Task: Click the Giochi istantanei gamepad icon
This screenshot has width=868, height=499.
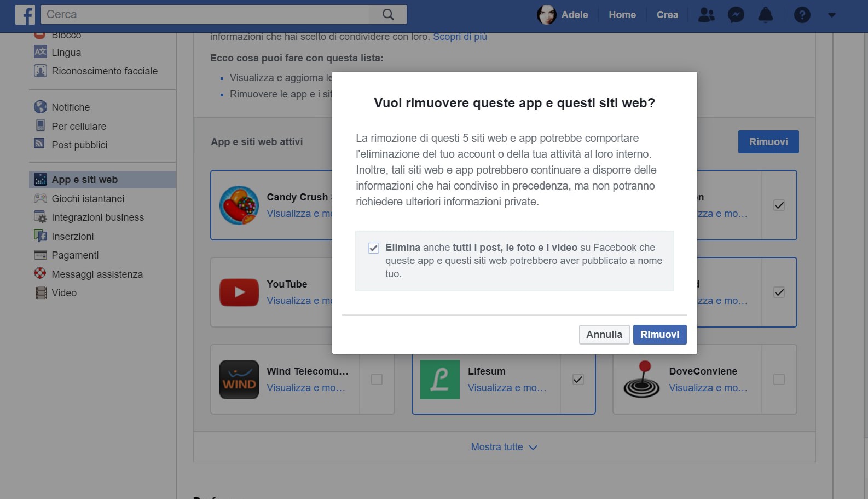Action: click(40, 198)
